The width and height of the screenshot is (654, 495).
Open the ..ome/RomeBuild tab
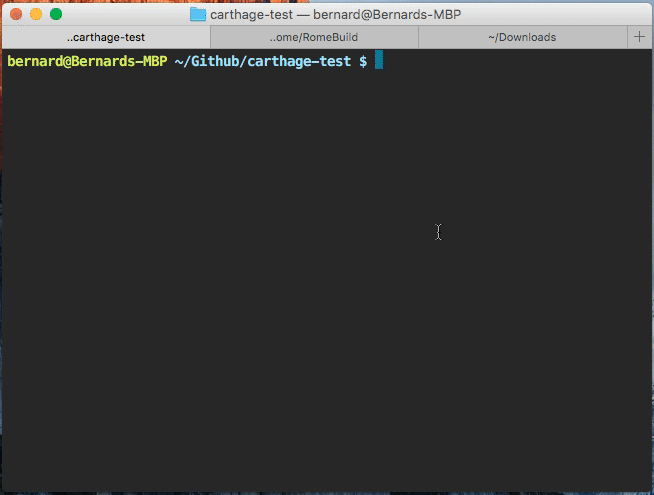pyautogui.click(x=314, y=37)
